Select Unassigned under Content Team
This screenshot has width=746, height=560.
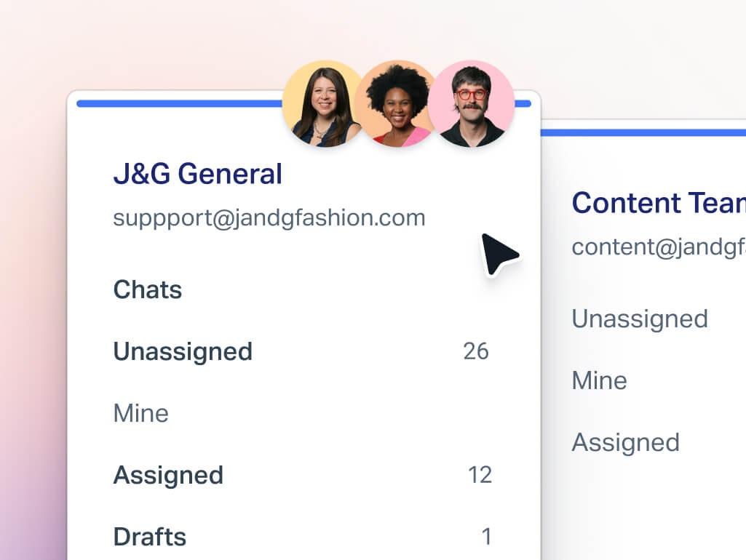(640, 319)
